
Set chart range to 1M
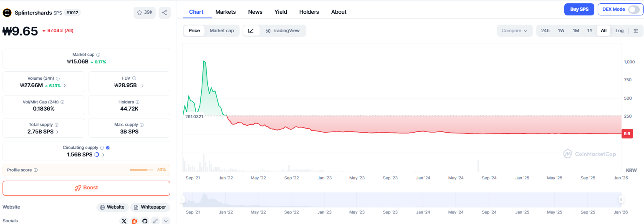[576, 30]
